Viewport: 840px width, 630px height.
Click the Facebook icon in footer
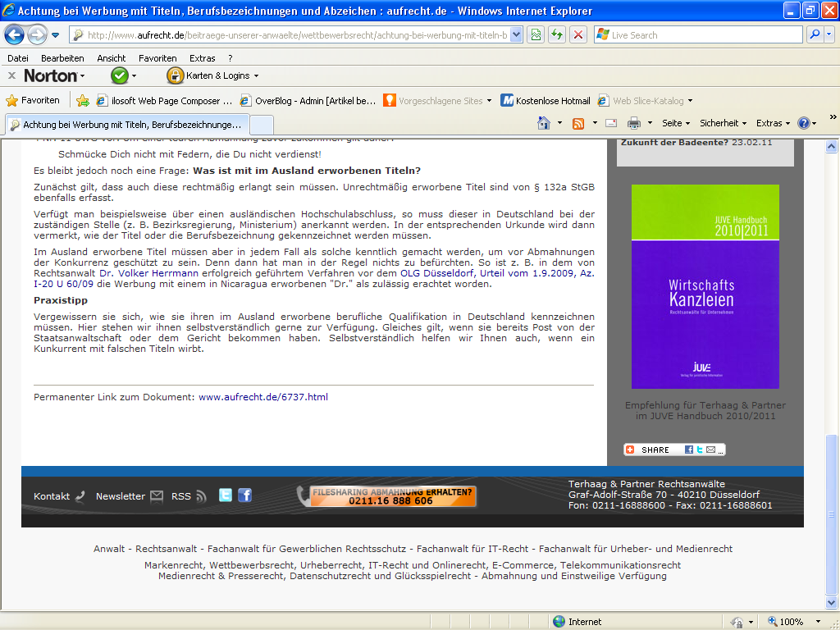(x=244, y=495)
